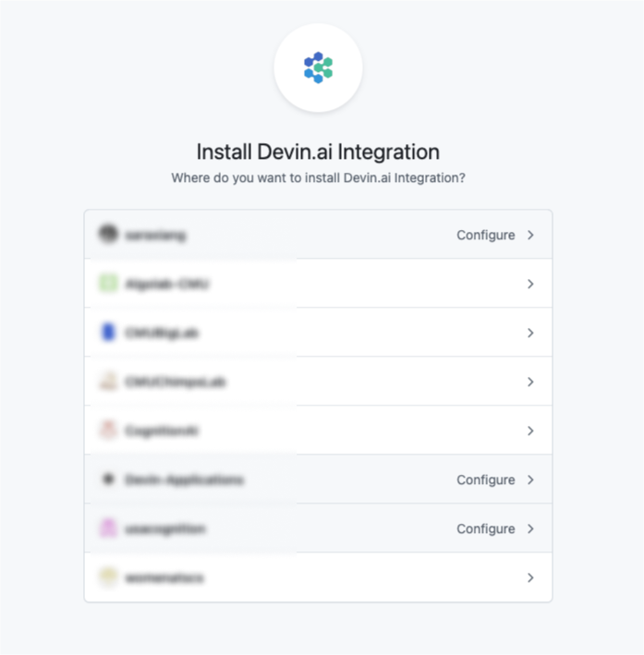Click the green square organization avatar

pos(108,284)
